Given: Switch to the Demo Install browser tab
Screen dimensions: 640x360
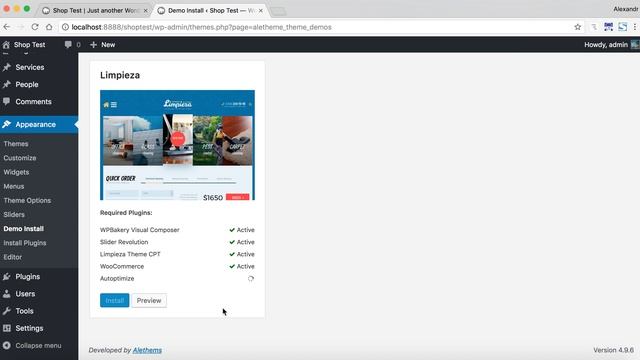Looking at the screenshot, I should click(210, 11).
